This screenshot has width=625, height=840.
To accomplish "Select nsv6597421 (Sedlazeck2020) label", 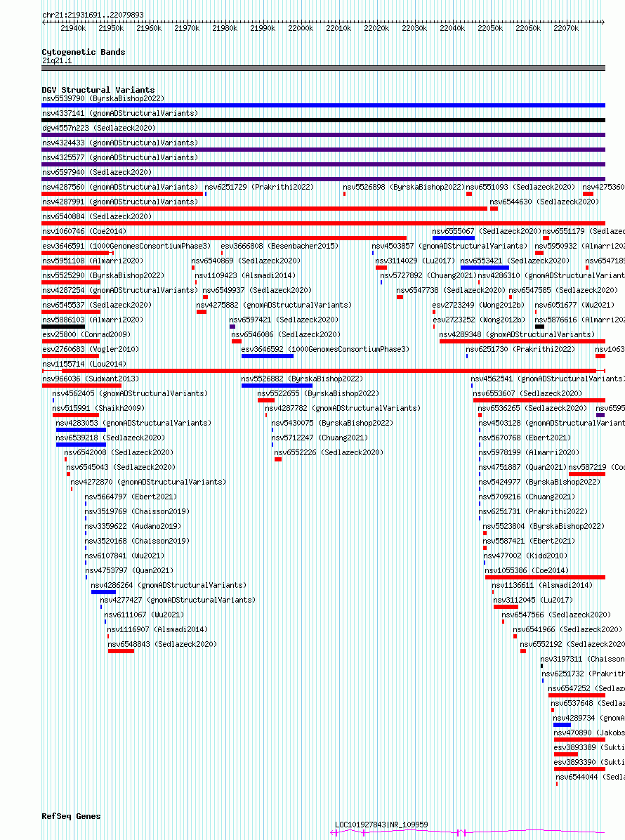I will (284, 320).
